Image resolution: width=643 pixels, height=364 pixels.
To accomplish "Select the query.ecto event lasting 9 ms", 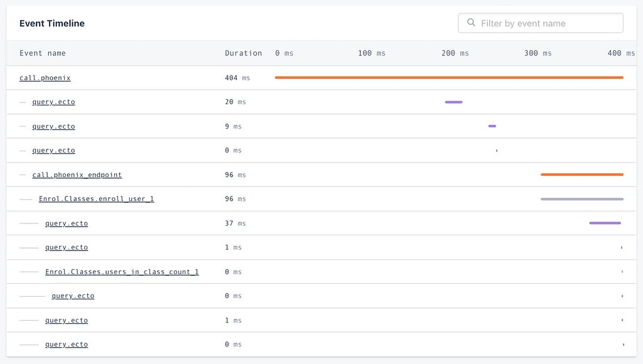I will 53,126.
